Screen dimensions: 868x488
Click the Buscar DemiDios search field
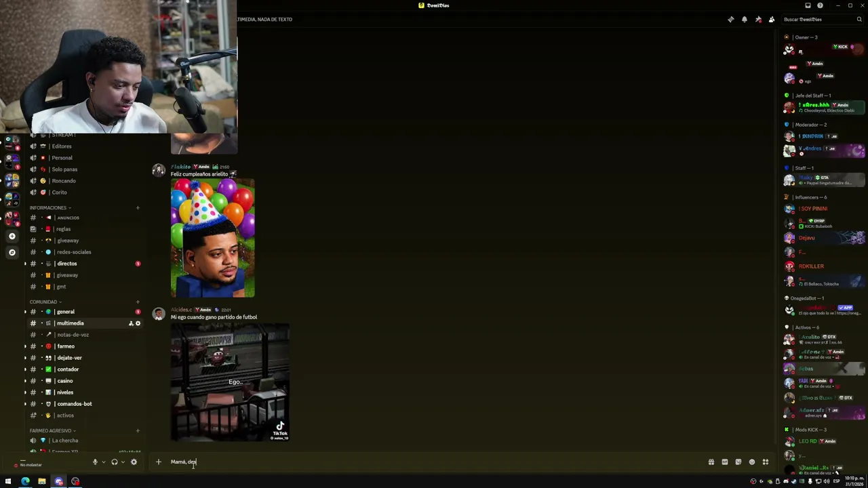tap(823, 20)
